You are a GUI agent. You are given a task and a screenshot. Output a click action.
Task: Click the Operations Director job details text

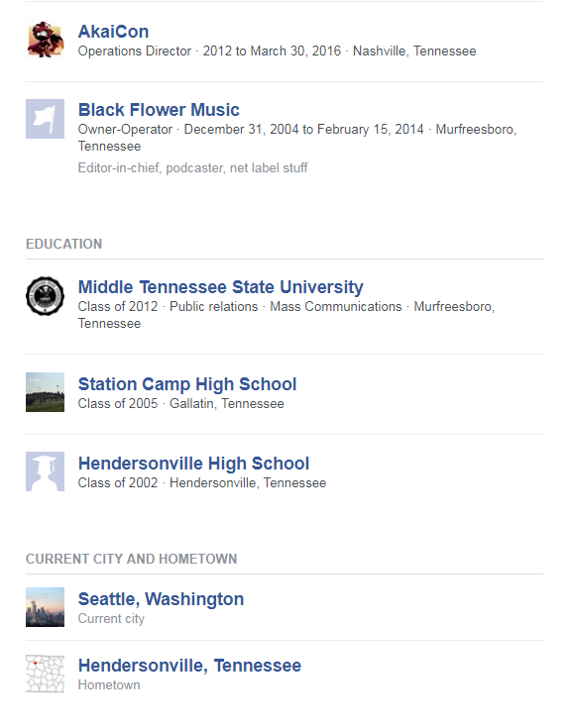tap(277, 52)
